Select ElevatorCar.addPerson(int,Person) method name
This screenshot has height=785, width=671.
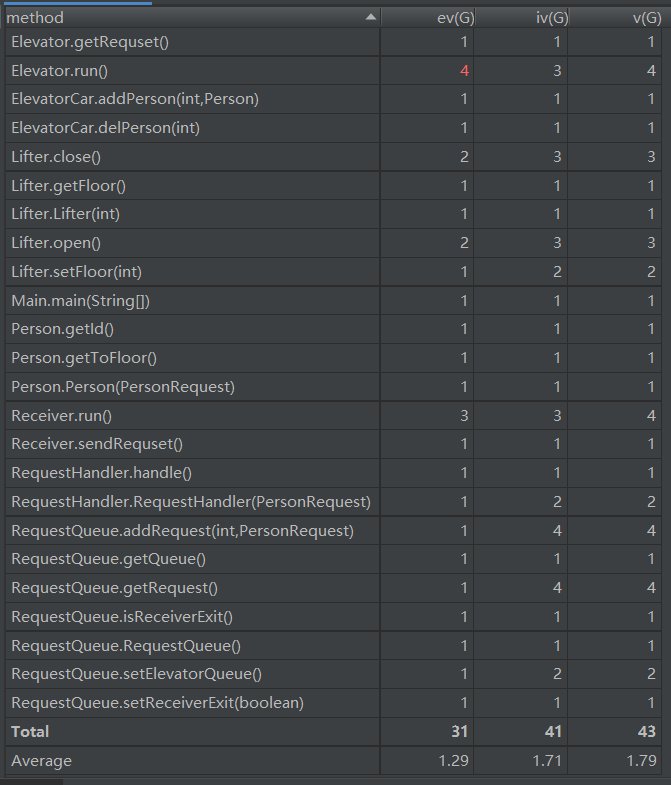pos(135,99)
